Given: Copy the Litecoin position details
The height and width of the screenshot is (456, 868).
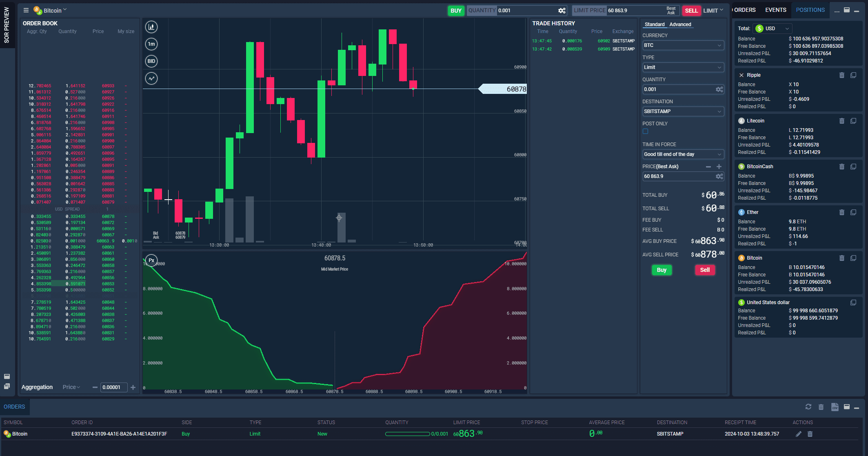Looking at the screenshot, I should tap(854, 121).
